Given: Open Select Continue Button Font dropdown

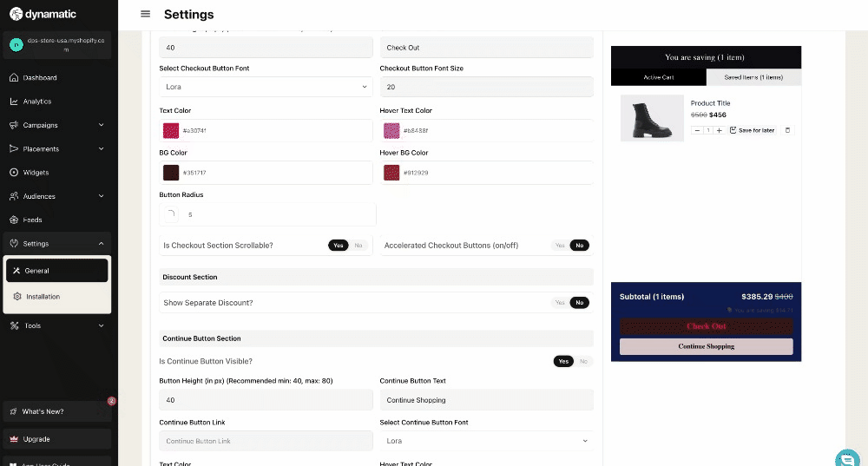Looking at the screenshot, I should pyautogui.click(x=486, y=441).
